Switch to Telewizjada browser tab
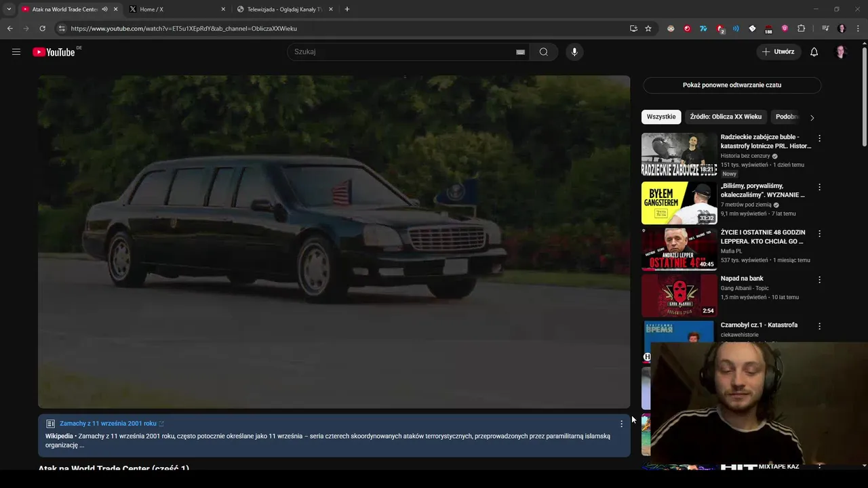Image resolution: width=868 pixels, height=488 pixels. click(283, 9)
